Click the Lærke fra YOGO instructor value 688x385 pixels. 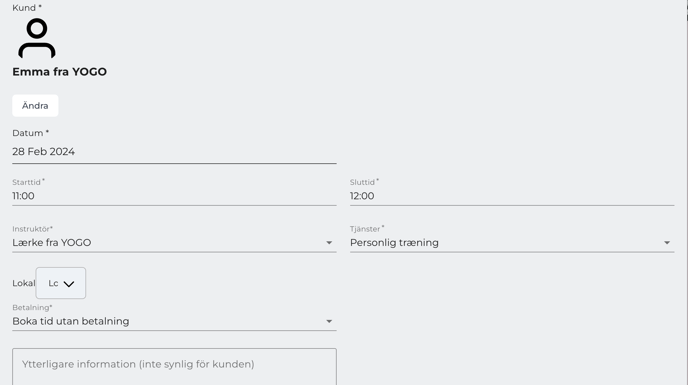52,243
